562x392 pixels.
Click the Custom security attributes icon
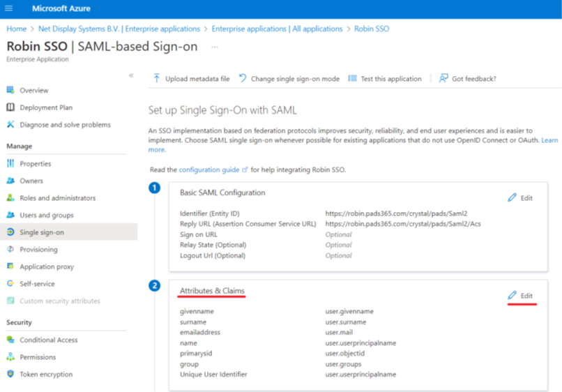10,301
